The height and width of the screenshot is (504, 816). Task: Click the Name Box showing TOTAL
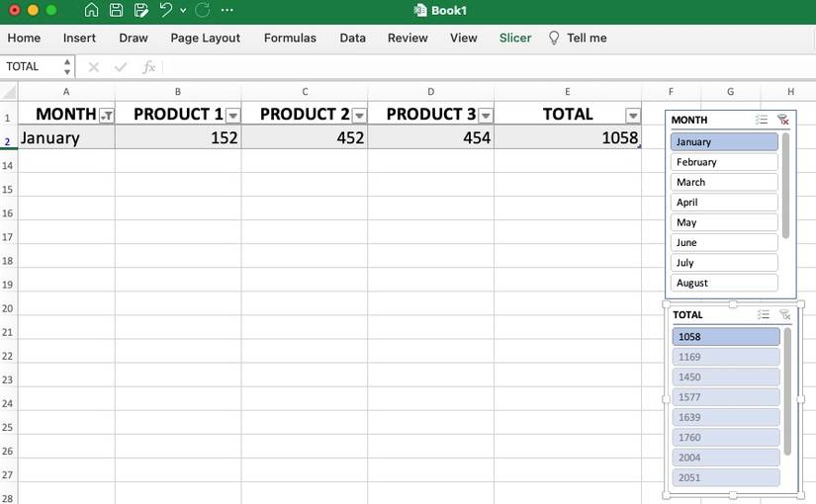30,67
